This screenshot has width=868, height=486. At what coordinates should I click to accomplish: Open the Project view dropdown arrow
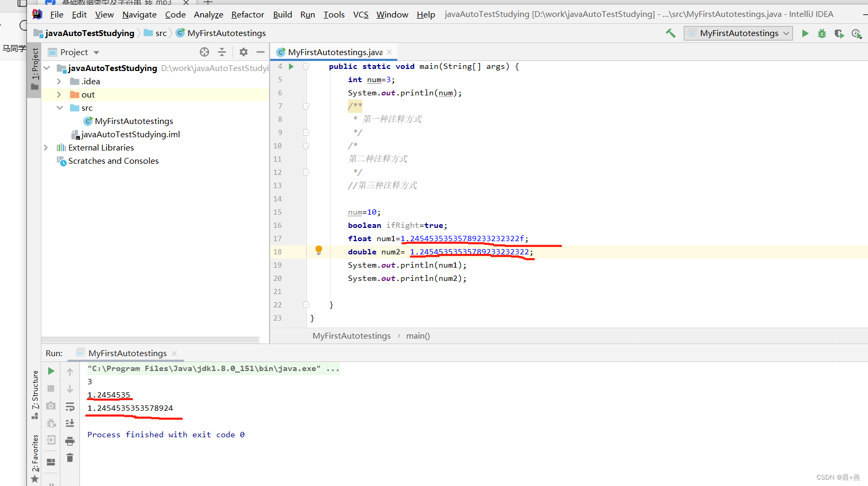96,52
